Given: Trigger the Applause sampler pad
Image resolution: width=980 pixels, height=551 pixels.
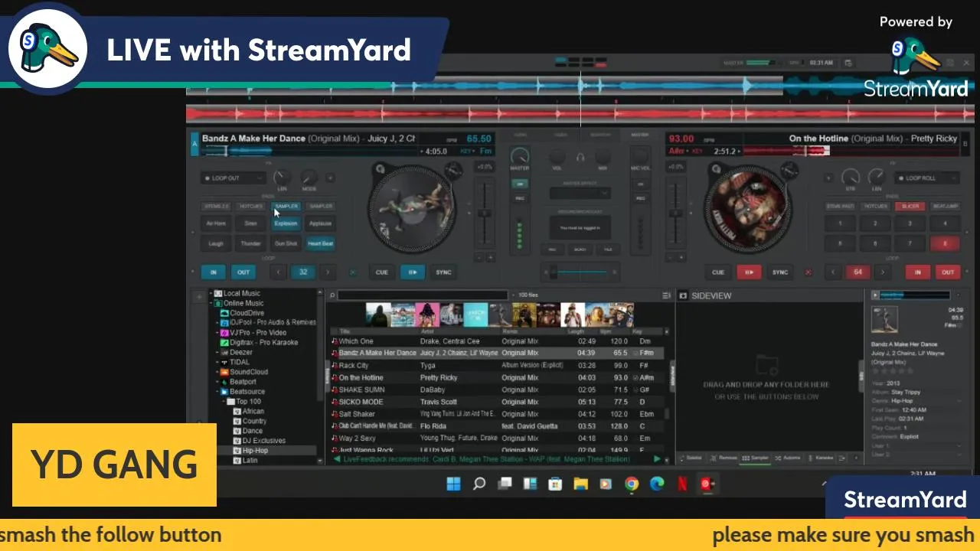Looking at the screenshot, I should coord(320,223).
